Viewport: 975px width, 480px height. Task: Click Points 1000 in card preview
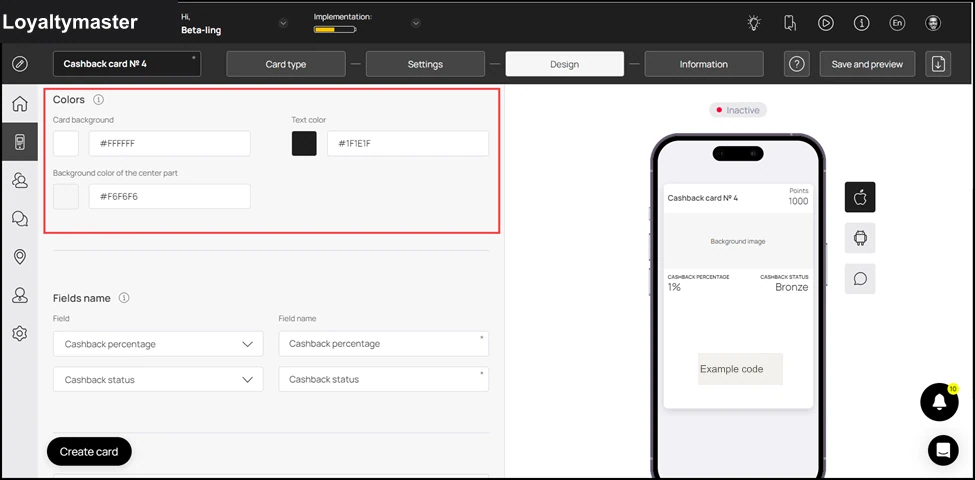[x=798, y=196]
